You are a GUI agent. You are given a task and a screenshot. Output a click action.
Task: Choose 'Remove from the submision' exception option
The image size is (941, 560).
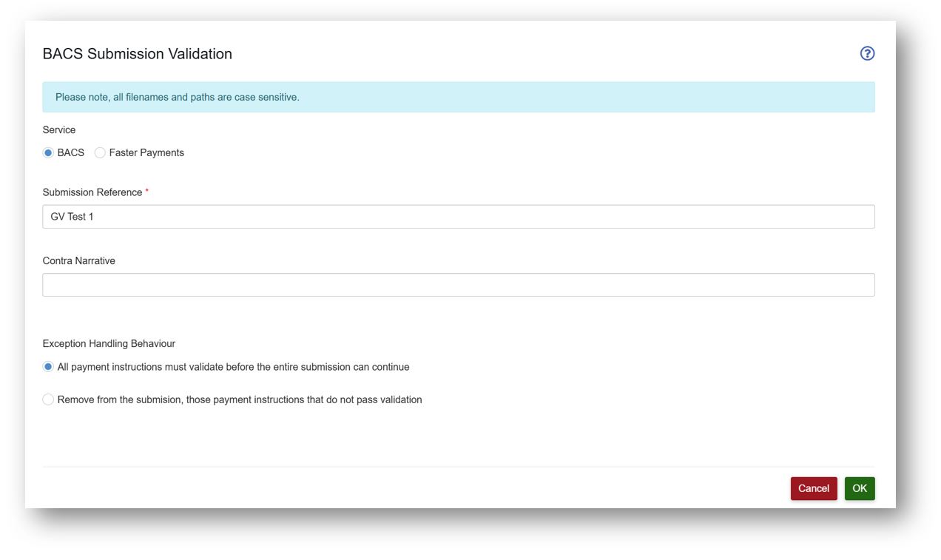[48, 399]
